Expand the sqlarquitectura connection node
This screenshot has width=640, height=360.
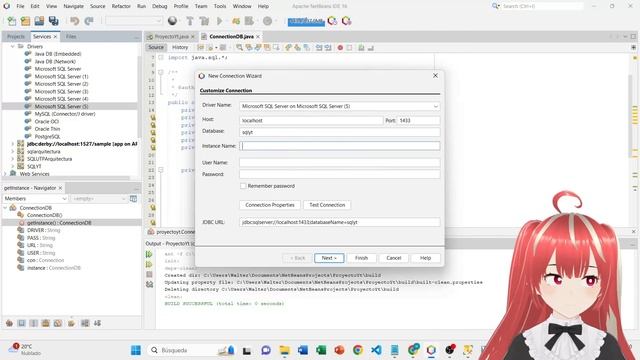12,151
